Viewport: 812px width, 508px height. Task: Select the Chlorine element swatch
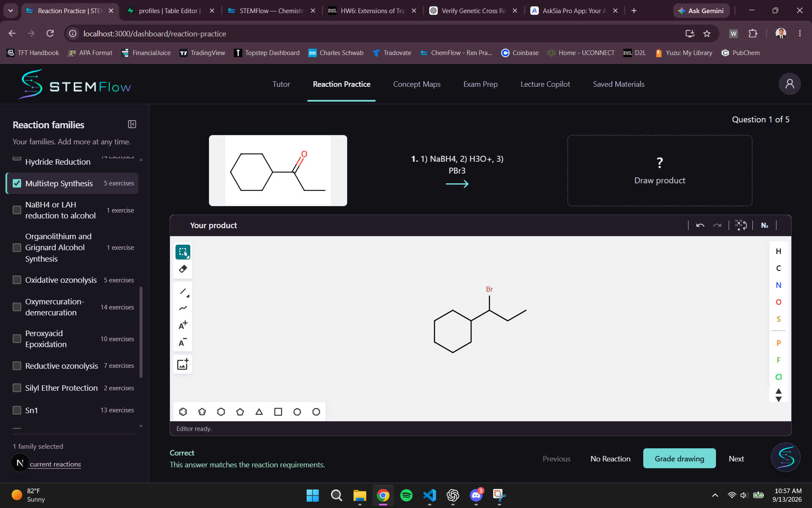[x=778, y=377]
